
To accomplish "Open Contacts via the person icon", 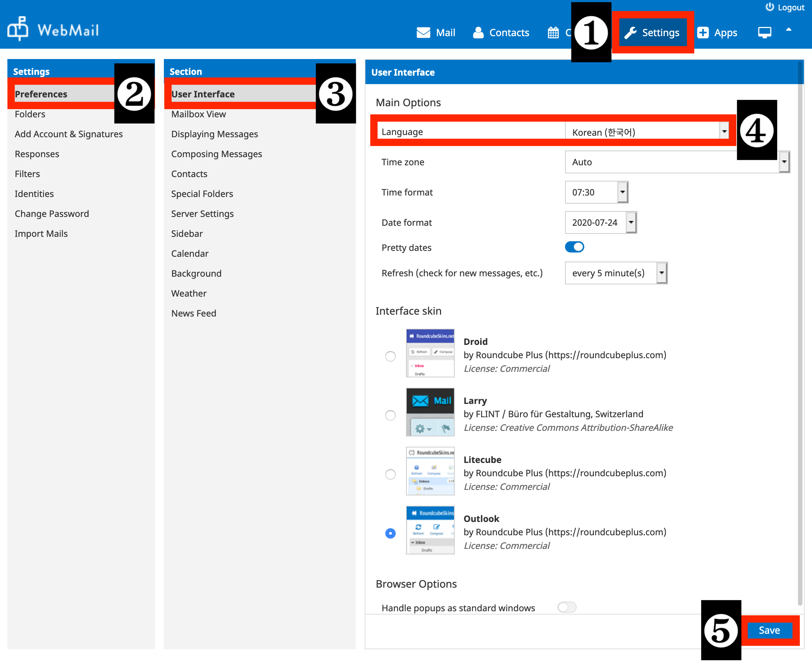I will [478, 32].
